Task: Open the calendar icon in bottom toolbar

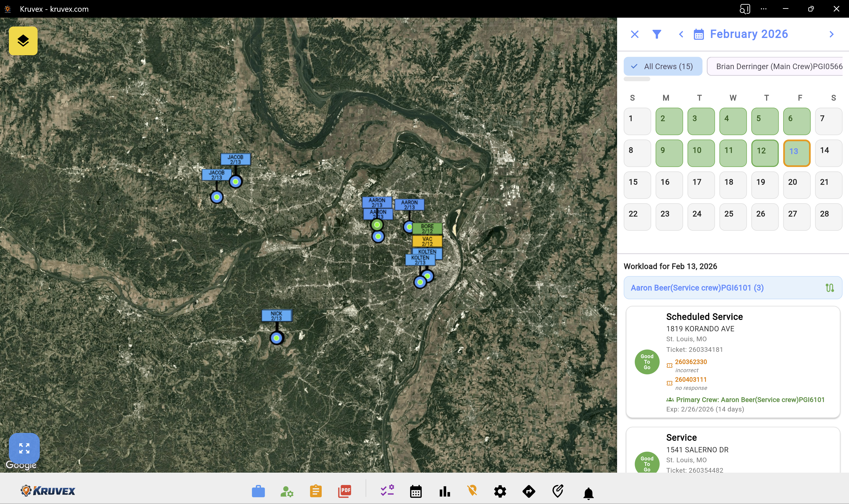Action: click(416, 491)
